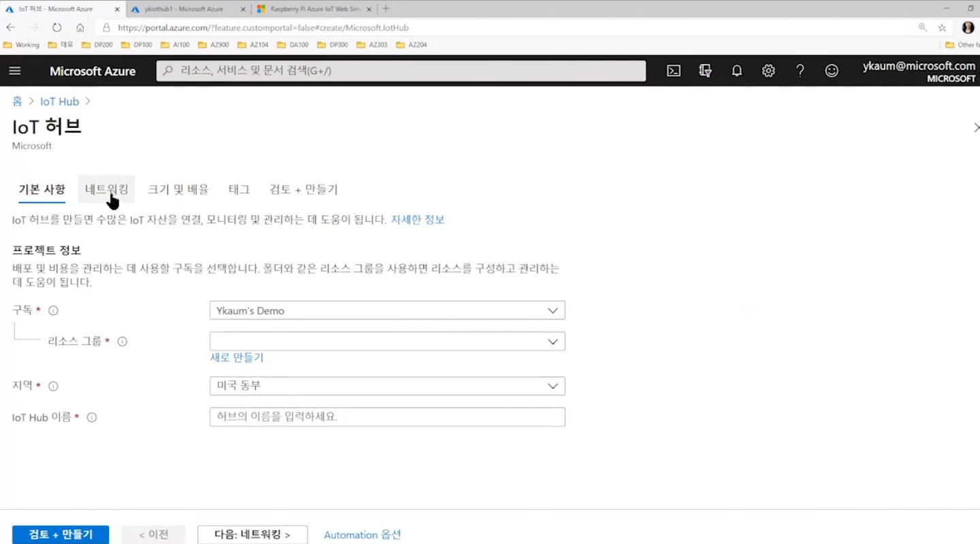
Task: Select the 기본 사항 tab
Action: pyautogui.click(x=42, y=190)
